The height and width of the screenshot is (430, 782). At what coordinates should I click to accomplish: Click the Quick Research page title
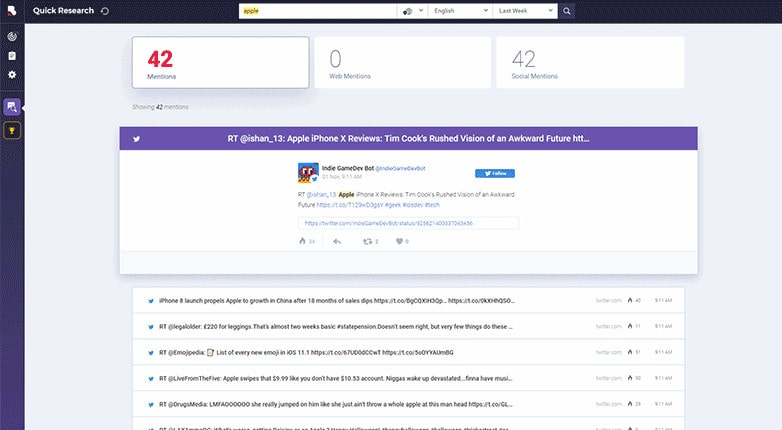63,10
